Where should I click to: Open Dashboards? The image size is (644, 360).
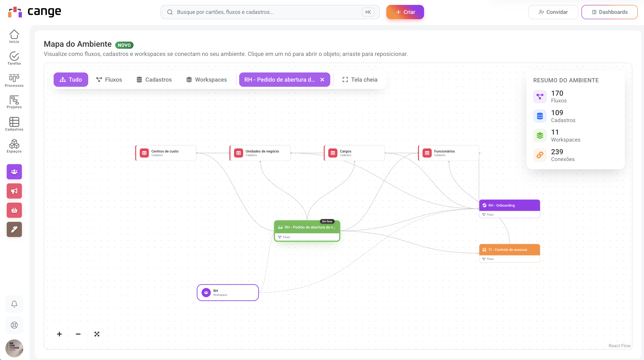coord(610,12)
